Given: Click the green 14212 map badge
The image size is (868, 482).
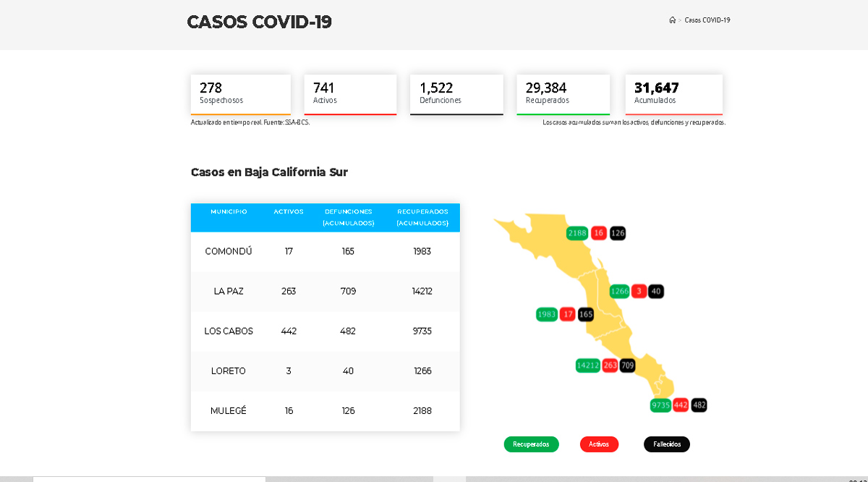Looking at the screenshot, I should point(588,365).
